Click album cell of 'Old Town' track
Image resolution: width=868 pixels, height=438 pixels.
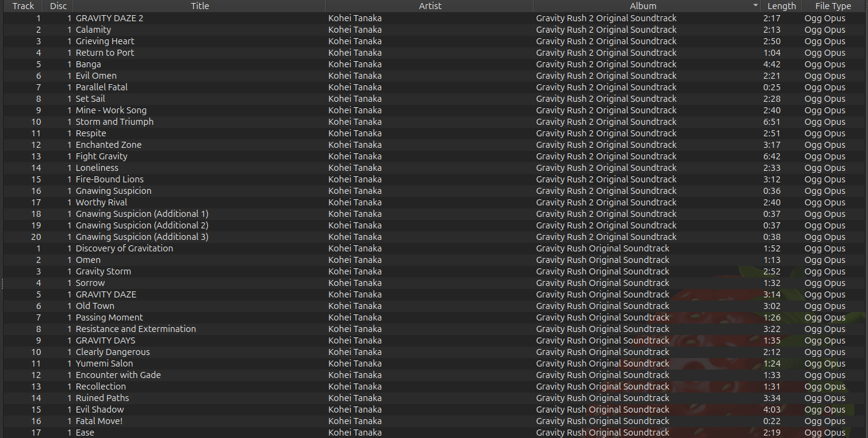[603, 306]
